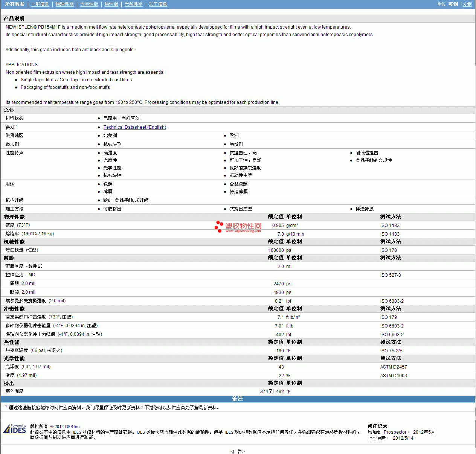Click 耐低温撞击 feature entry

pyautogui.click(x=367, y=153)
